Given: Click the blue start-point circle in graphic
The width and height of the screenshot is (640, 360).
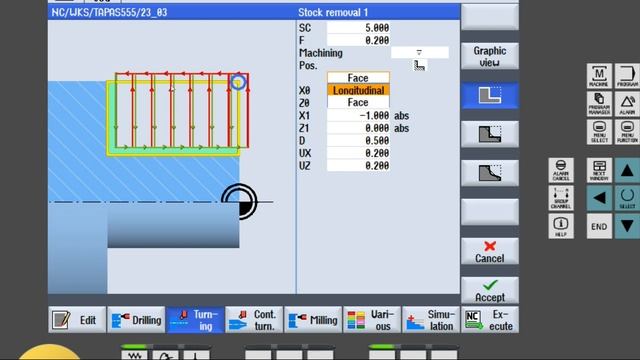Looking at the screenshot, I should pyautogui.click(x=238, y=82).
